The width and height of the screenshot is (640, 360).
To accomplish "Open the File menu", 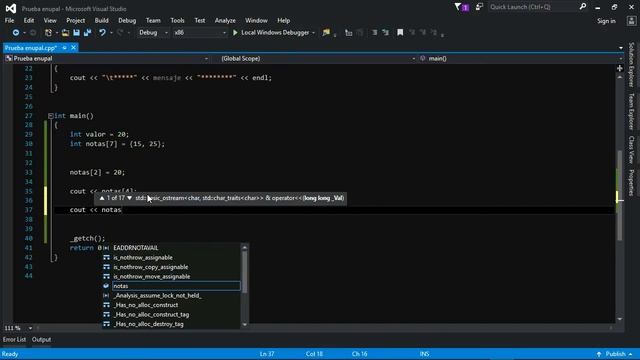I will point(9,20).
